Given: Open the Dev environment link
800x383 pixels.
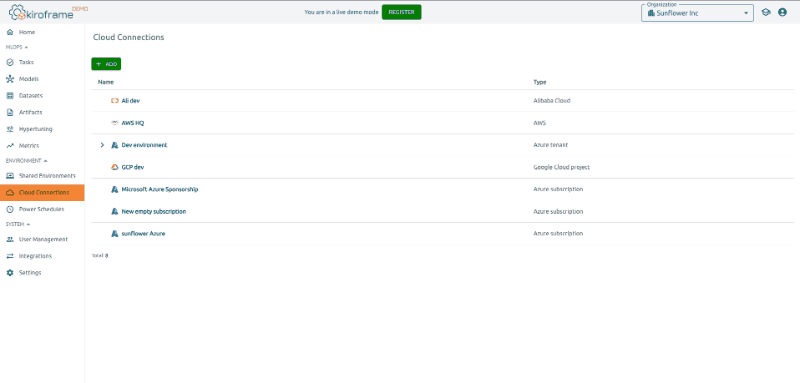Looking at the screenshot, I should pos(144,145).
